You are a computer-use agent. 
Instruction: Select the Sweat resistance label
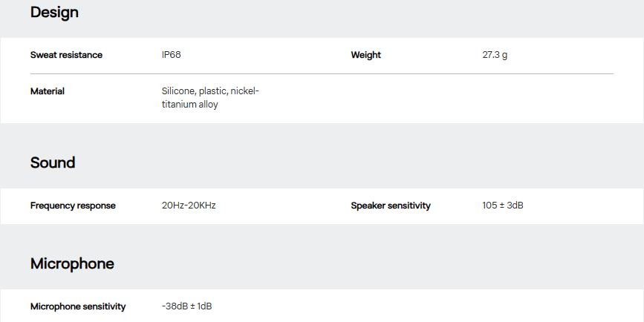pos(66,55)
